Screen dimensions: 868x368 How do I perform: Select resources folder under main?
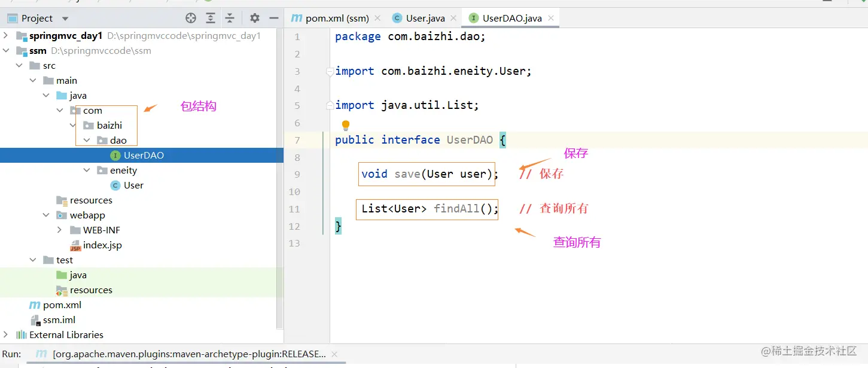pyautogui.click(x=91, y=200)
